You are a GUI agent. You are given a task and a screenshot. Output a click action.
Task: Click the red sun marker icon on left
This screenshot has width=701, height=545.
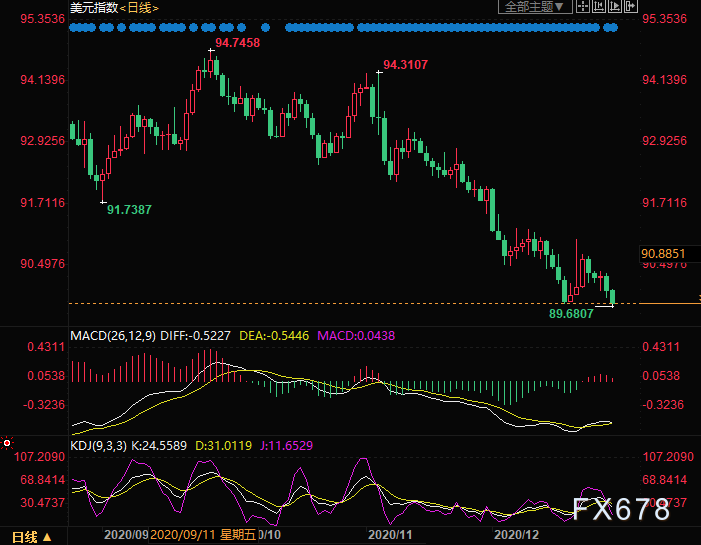point(7,442)
